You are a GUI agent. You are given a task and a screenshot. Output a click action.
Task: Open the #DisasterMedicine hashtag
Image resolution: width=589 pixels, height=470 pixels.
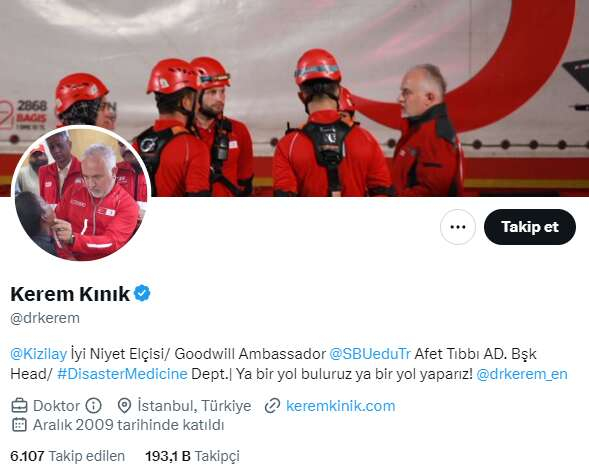(122, 374)
